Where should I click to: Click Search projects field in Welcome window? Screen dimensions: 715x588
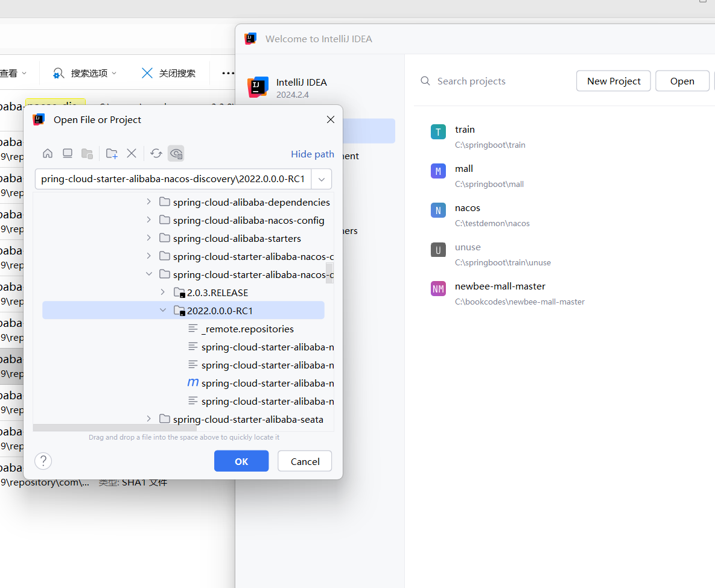(x=471, y=81)
